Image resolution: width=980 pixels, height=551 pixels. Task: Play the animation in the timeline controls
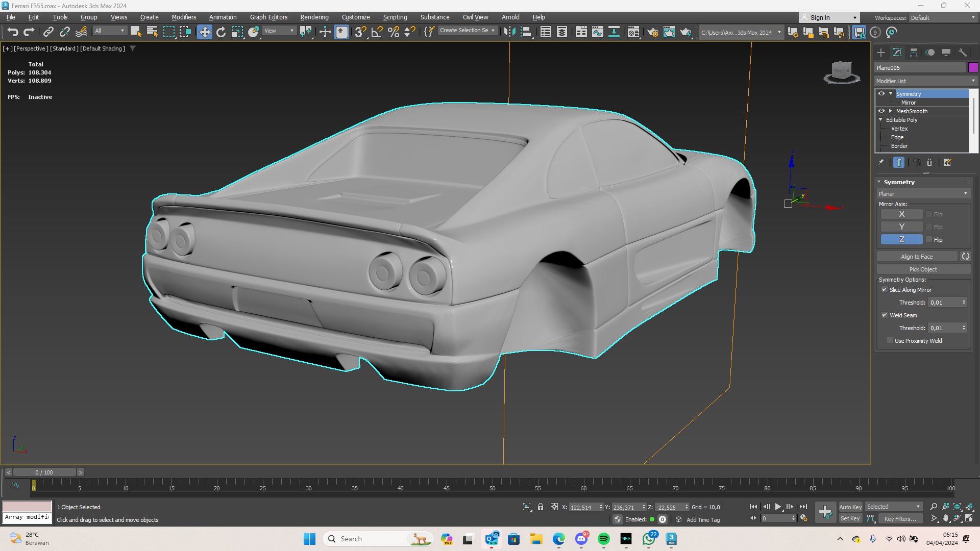tap(778, 507)
